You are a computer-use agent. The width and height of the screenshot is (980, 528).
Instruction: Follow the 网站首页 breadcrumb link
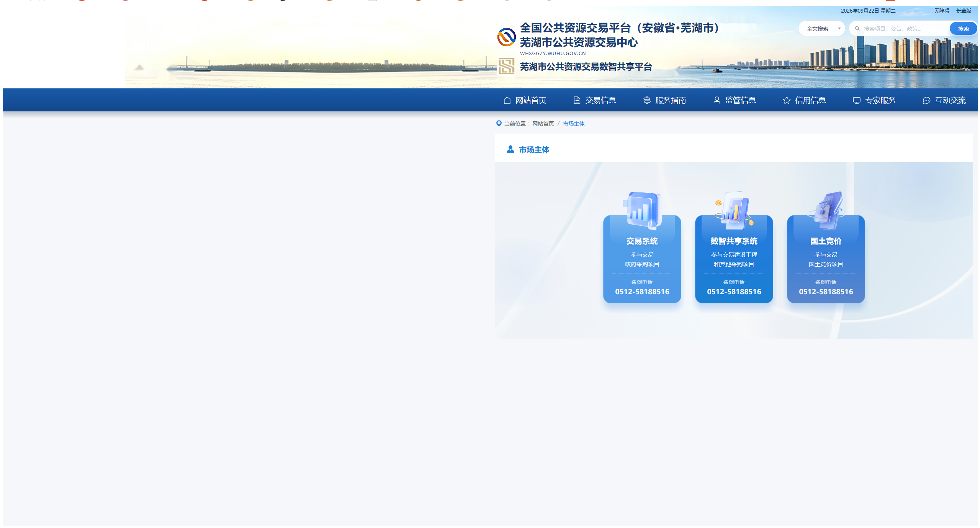click(543, 124)
